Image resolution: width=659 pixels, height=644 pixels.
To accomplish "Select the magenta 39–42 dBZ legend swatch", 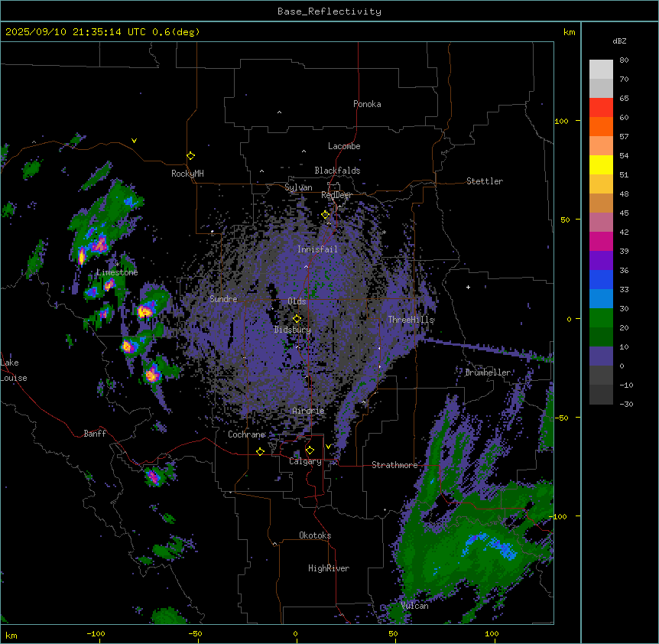I will (x=601, y=241).
